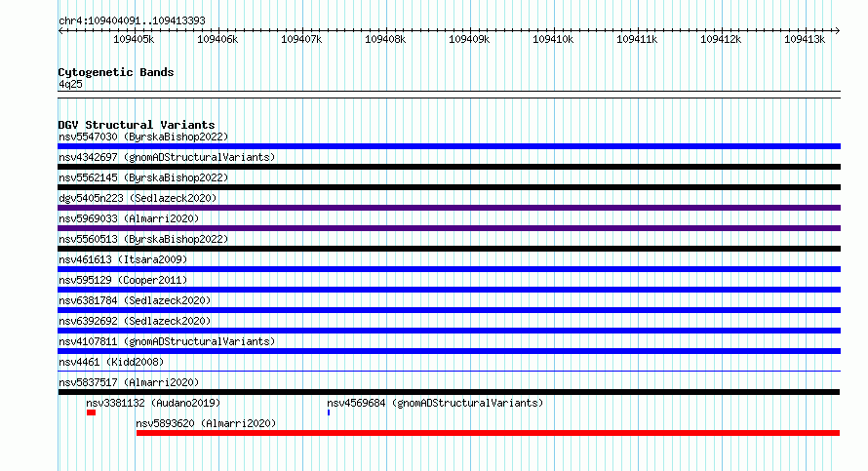Click the 109409k ruler position
The image size is (868, 471).
[469, 39]
